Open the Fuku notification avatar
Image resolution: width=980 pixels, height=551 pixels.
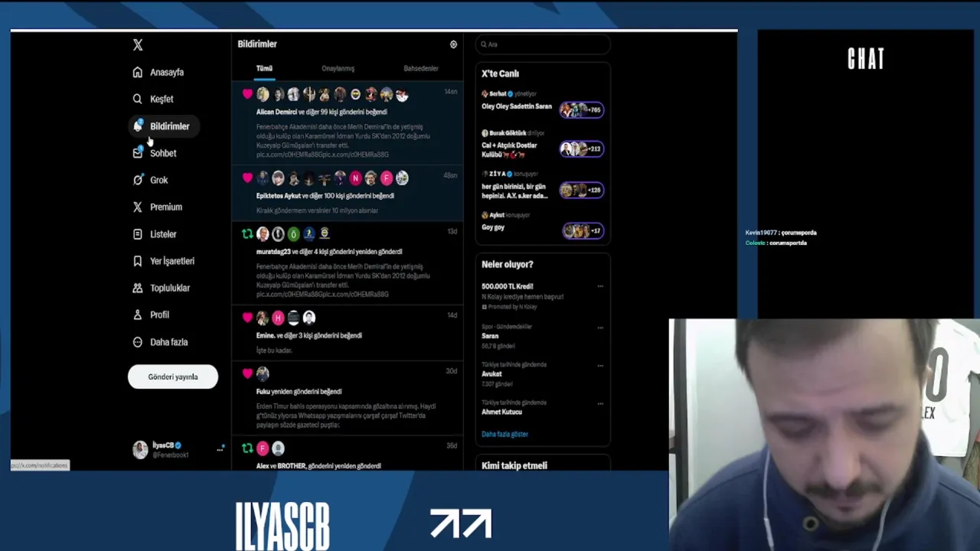pyautogui.click(x=263, y=373)
